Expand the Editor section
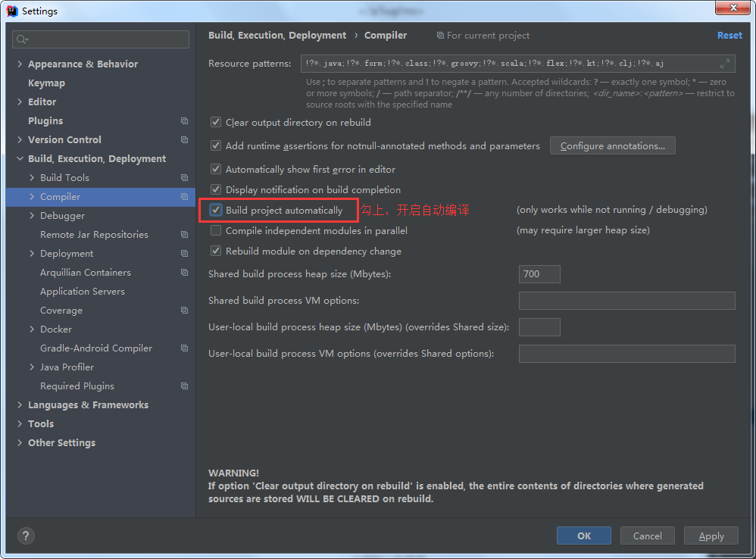Screen dimensions: 756x559 [20, 101]
